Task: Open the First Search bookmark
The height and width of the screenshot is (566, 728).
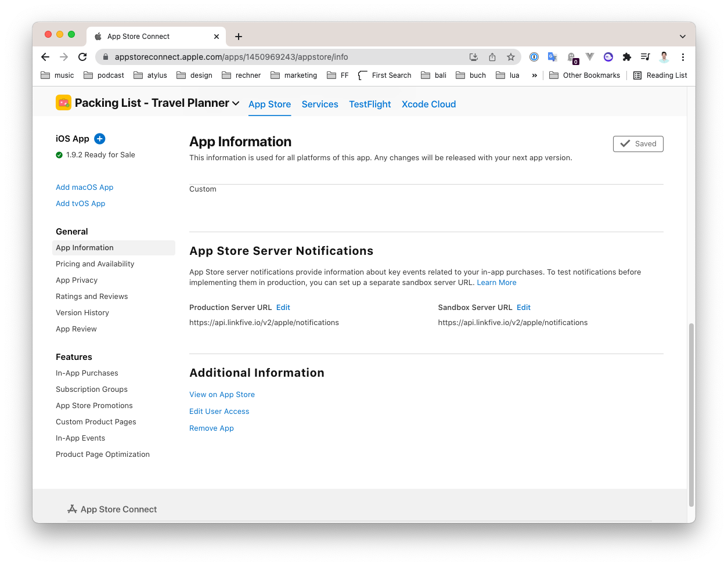Action: tap(385, 75)
